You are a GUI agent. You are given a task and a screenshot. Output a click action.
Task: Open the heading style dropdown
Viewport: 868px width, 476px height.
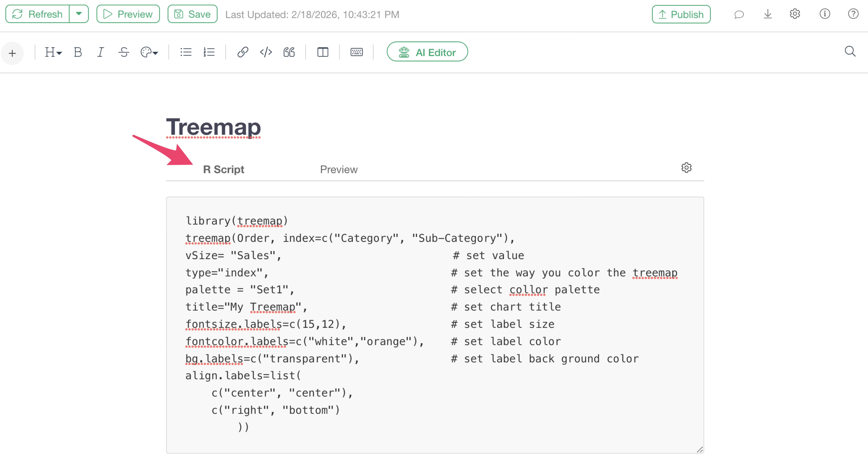coord(53,52)
